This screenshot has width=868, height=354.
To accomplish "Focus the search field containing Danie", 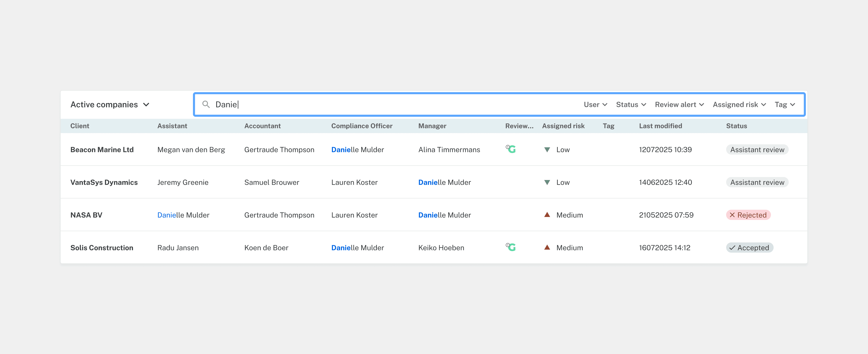I will tap(388, 105).
